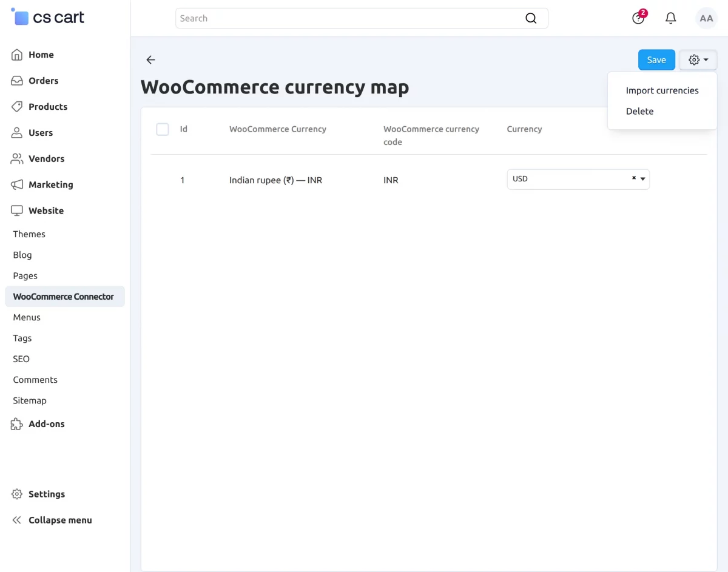Click the Orders inbox icon
This screenshot has width=728, height=572.
coord(17,81)
